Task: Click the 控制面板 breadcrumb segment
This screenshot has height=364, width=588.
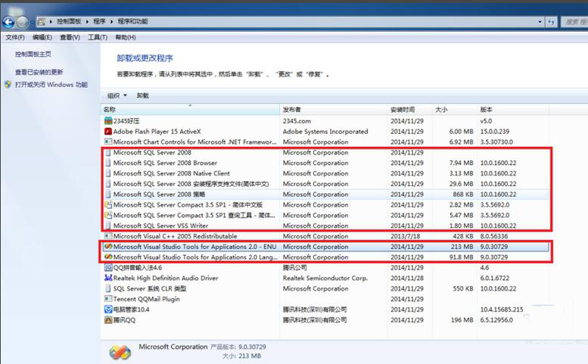Action: pos(69,21)
